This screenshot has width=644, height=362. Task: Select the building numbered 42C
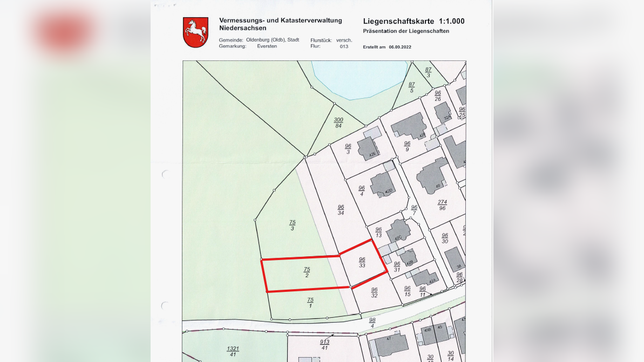click(399, 231)
